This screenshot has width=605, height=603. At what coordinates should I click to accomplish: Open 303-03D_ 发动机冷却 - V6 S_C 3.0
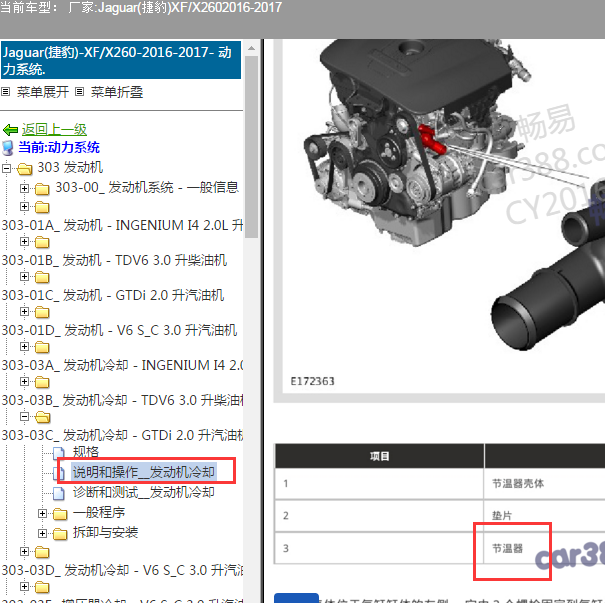[x=122, y=570]
